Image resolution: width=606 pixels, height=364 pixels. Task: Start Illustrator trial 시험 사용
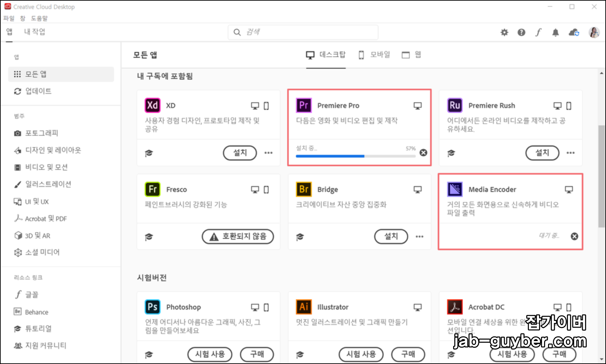pos(361,355)
